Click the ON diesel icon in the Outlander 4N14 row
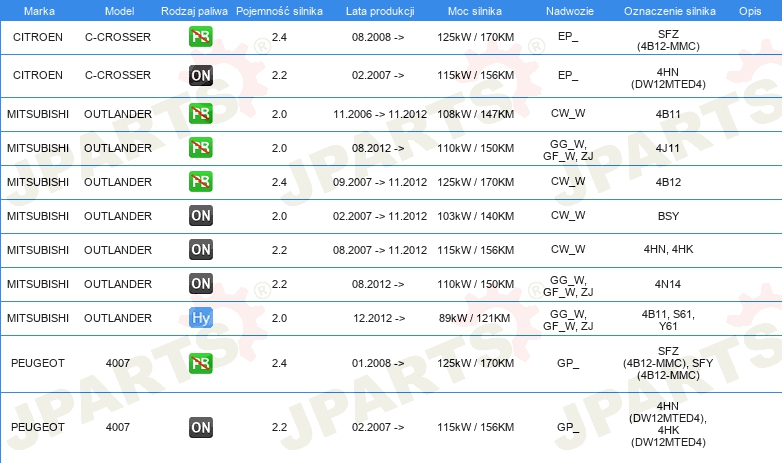 tap(200, 283)
